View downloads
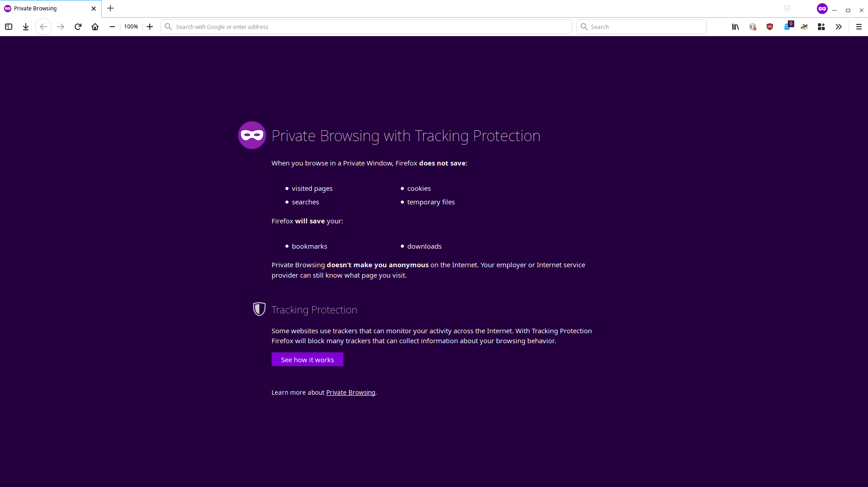Viewport: 868px width, 487px height. (25, 27)
